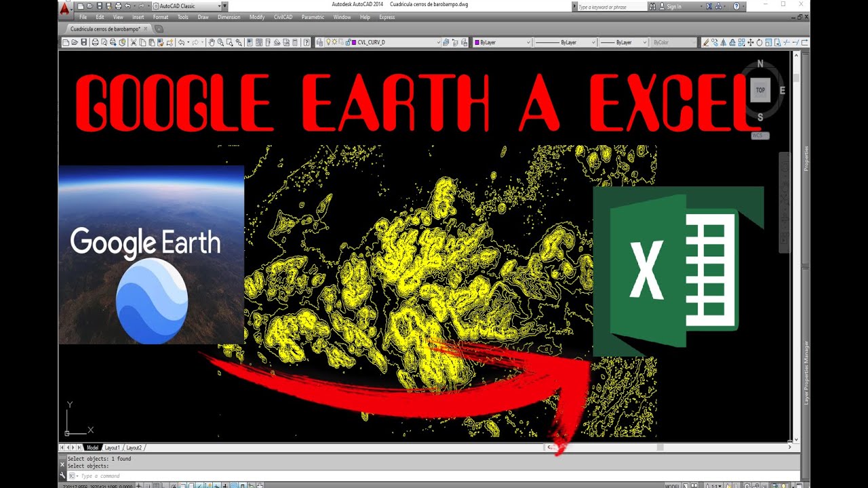Select the Trim tool in Modify toolbar

tap(787, 42)
